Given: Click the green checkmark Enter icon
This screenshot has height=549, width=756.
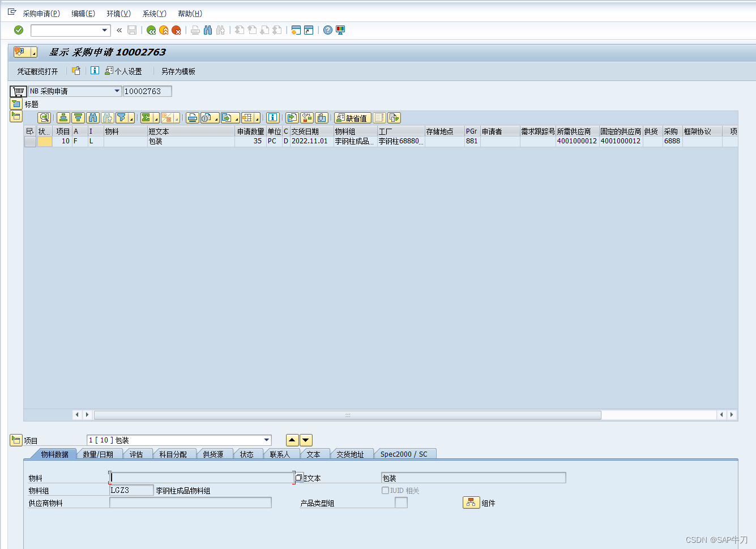Looking at the screenshot, I should pyautogui.click(x=19, y=30).
